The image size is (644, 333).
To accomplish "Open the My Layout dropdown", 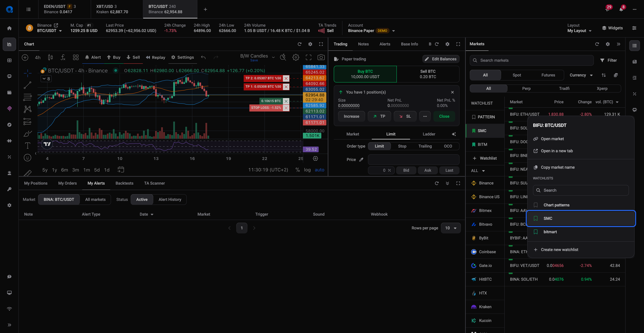I will (x=579, y=31).
